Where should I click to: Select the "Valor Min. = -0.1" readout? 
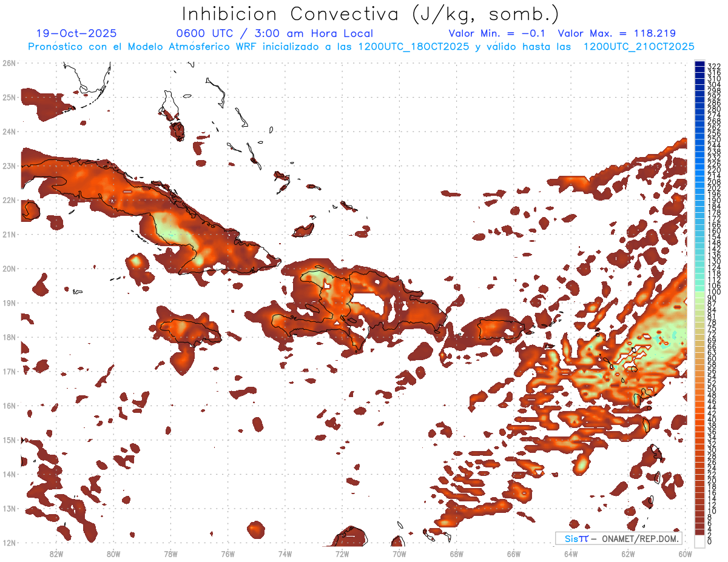pyautogui.click(x=497, y=33)
